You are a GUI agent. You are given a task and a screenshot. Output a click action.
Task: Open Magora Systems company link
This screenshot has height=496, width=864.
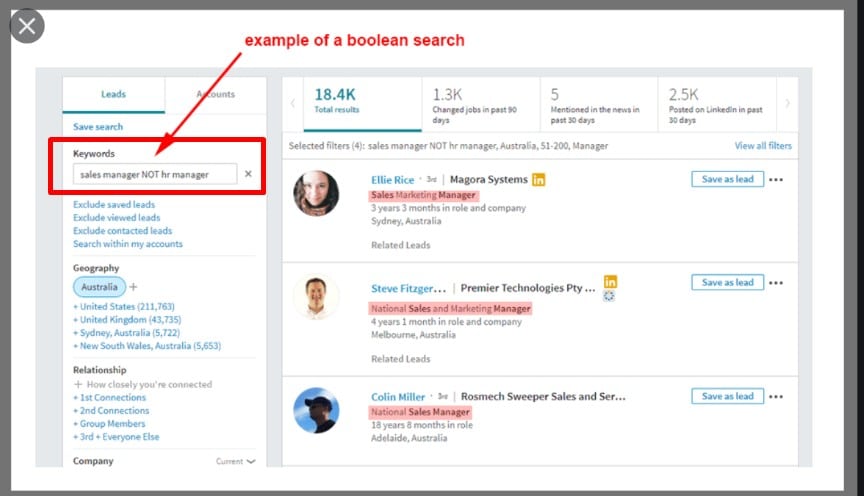click(489, 179)
